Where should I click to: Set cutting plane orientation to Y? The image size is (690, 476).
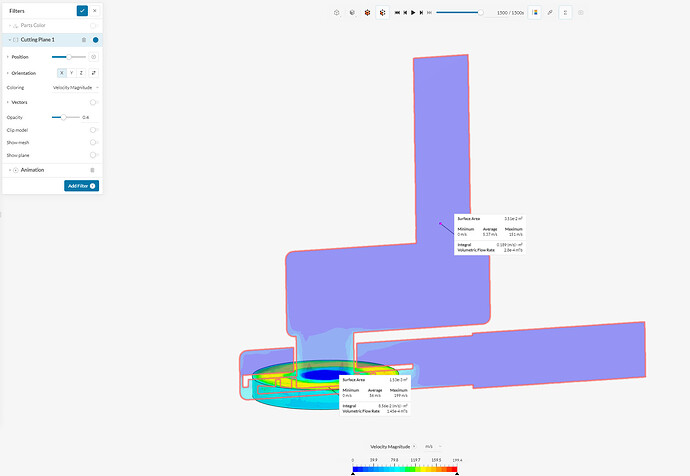pyautogui.click(x=71, y=73)
